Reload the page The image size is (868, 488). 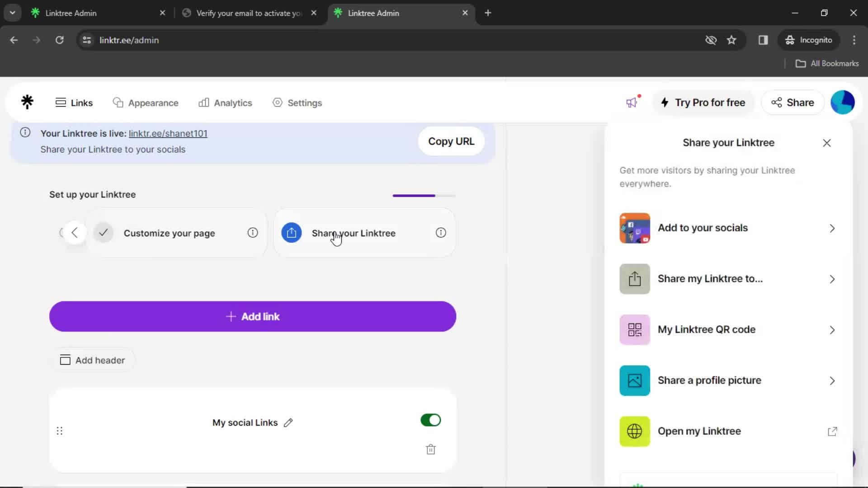(59, 40)
